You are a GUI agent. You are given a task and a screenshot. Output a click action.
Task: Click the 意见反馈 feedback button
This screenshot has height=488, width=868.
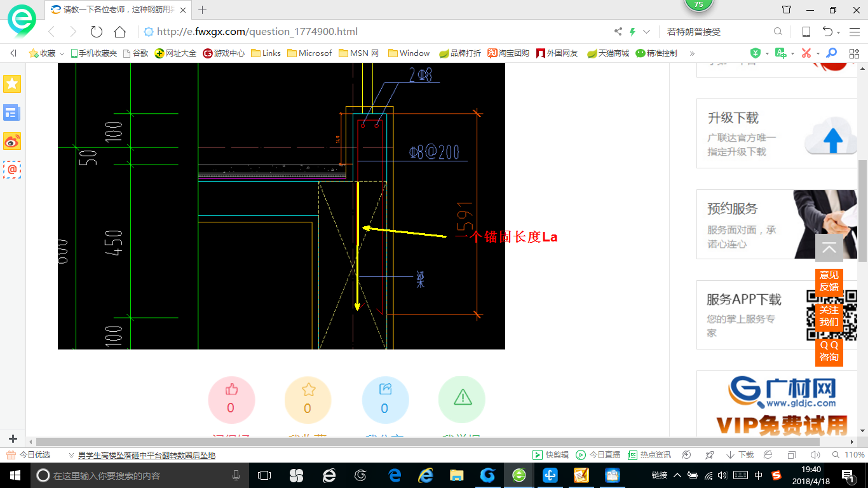click(x=829, y=281)
